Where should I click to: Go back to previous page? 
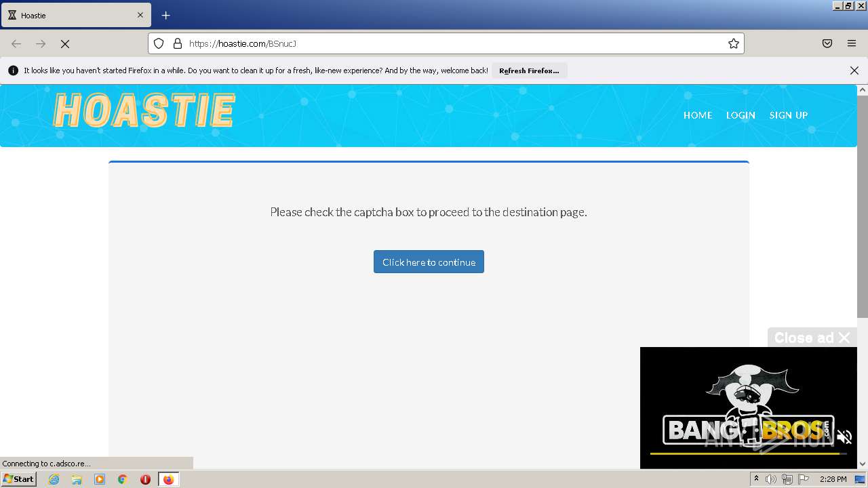point(16,43)
